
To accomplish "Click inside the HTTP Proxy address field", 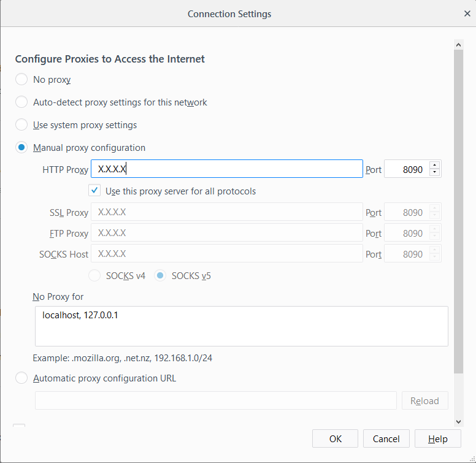I will [227, 169].
